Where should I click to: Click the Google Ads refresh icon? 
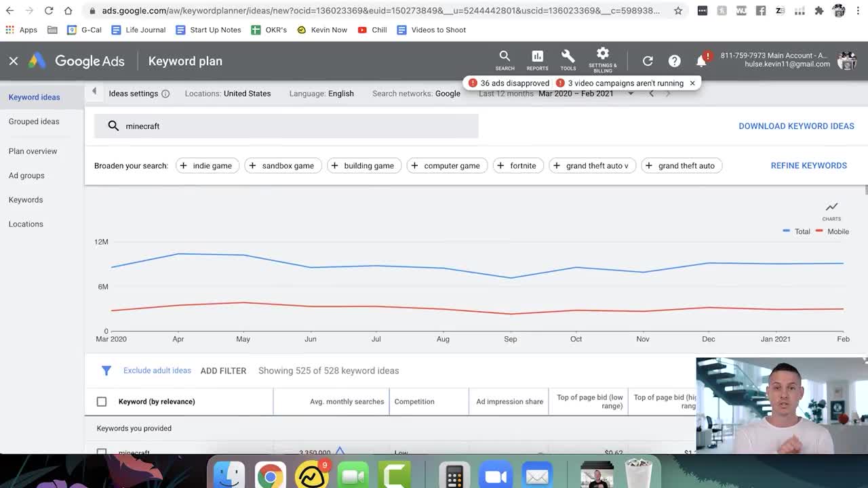point(648,61)
